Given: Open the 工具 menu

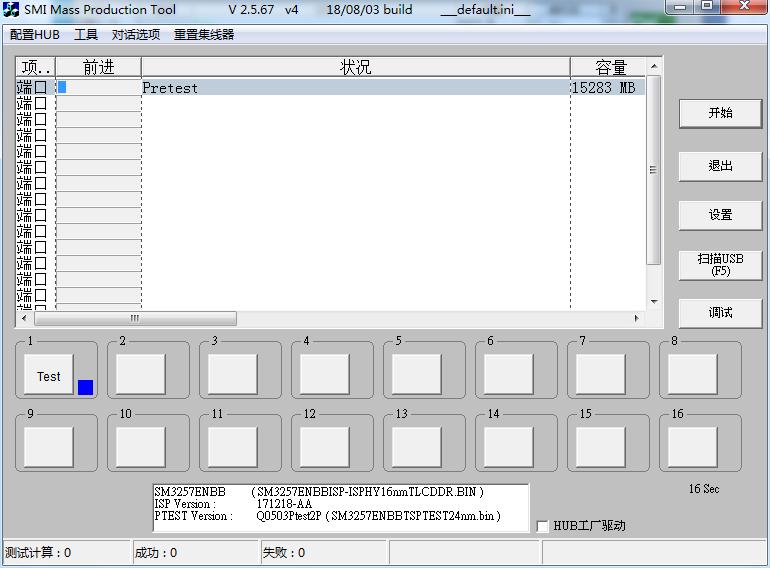Looking at the screenshot, I should 86,35.
